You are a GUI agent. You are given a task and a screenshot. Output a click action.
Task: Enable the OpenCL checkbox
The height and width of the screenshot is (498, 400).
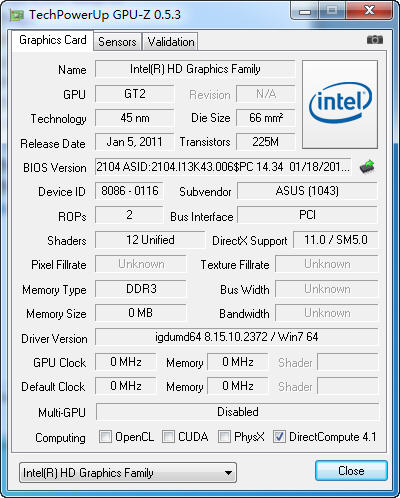[105, 436]
